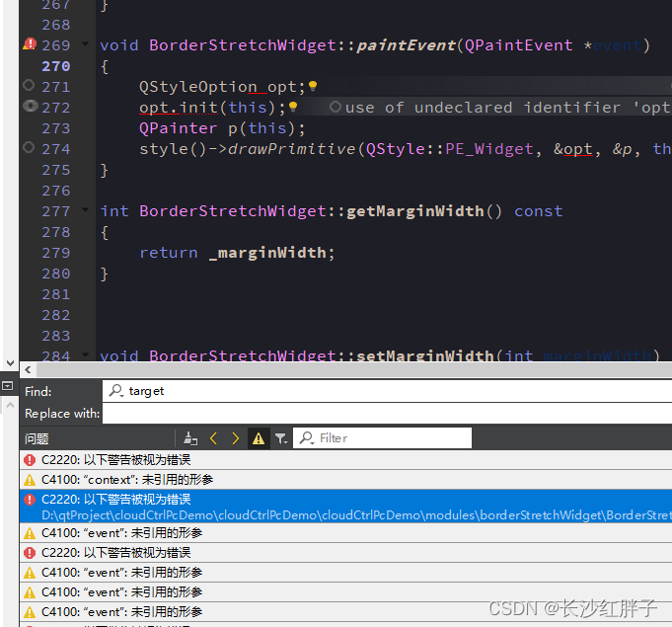Select C4100 "context" warning entry
Viewport: 672px width, 627px height.
click(345, 480)
